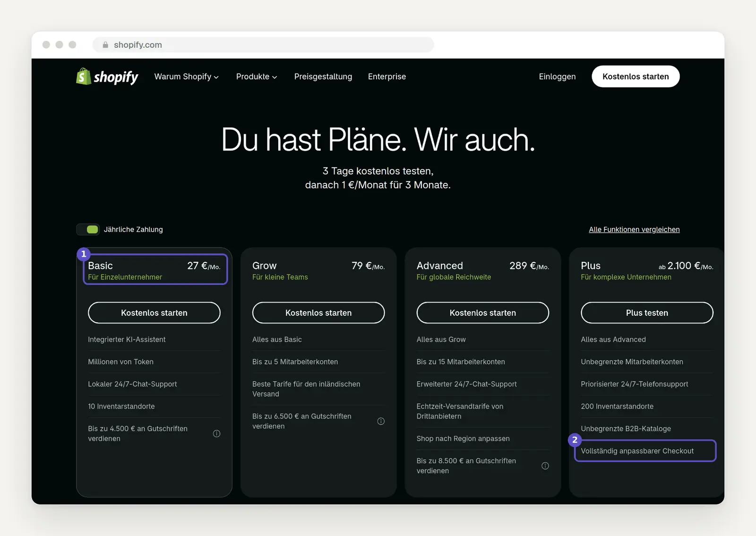Screen dimensions: 756x536
Task: Click 'Erweiterter 24/7-Chat-Support' text
Action: coord(467,384)
